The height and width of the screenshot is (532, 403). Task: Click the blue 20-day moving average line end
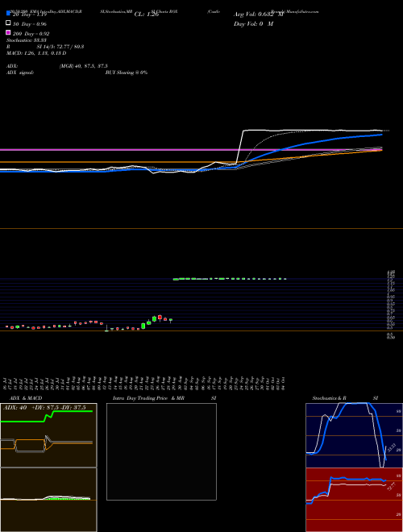[x=381, y=135]
